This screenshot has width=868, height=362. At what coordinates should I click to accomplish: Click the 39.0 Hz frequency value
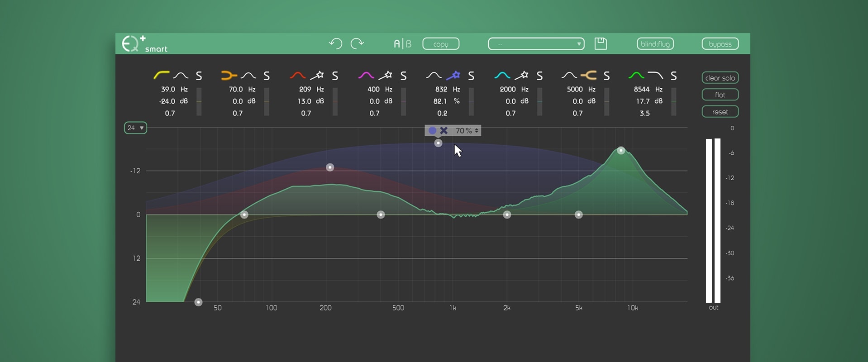point(168,89)
